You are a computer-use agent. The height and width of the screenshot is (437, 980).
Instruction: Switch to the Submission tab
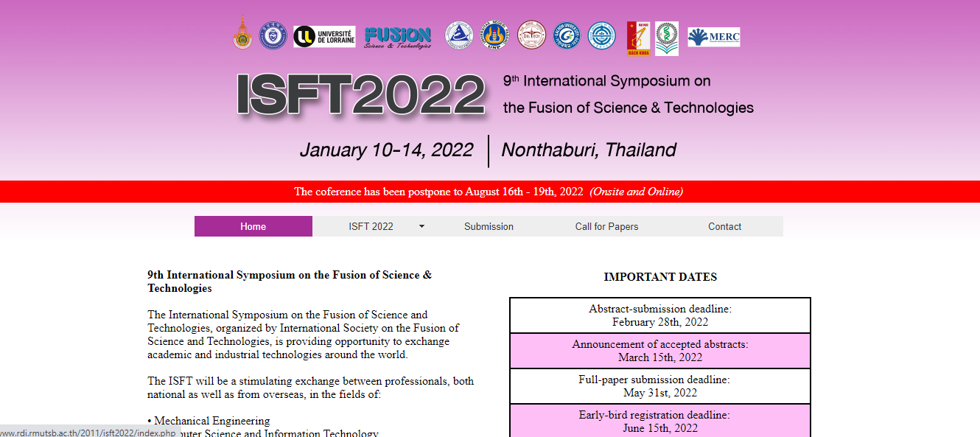(489, 226)
